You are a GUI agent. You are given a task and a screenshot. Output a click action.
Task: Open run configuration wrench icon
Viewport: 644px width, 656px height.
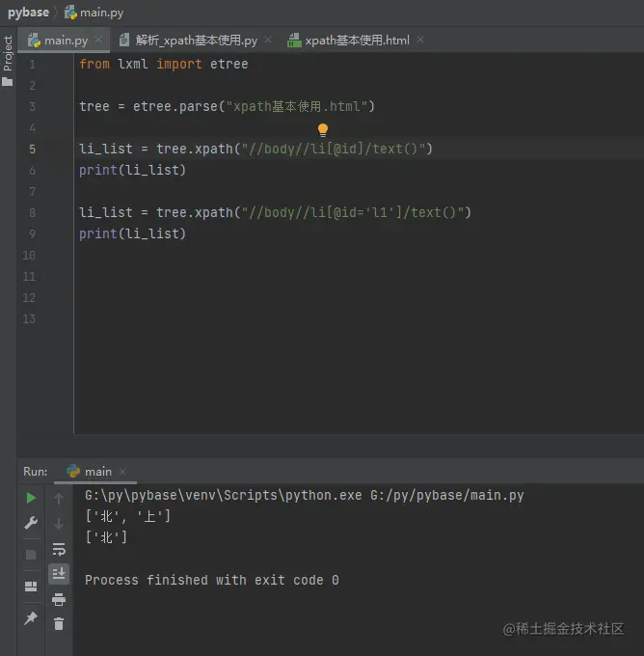(31, 523)
